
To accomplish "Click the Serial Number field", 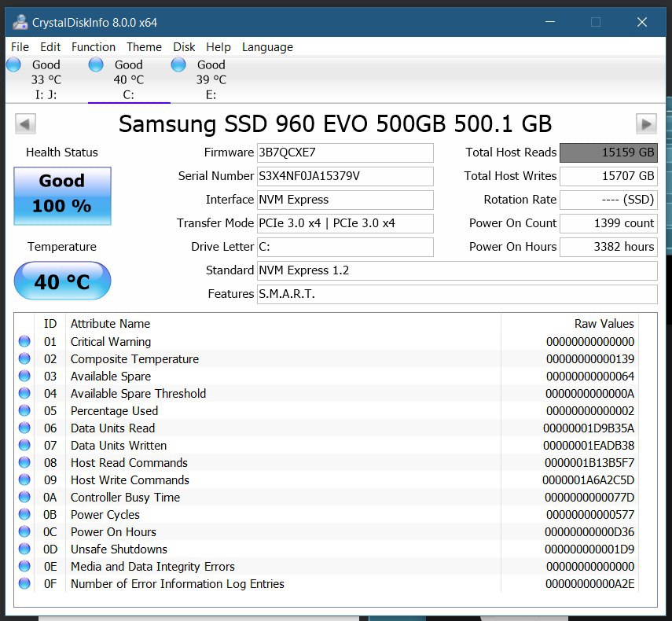I will click(x=345, y=176).
